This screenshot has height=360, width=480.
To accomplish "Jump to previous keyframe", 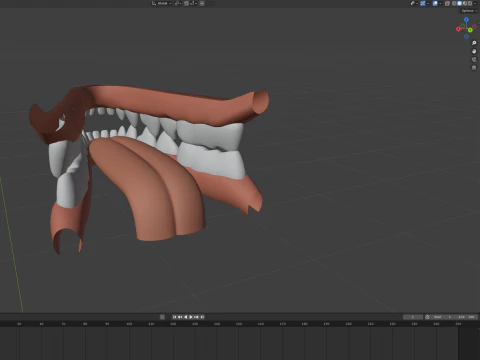I will 180,317.
